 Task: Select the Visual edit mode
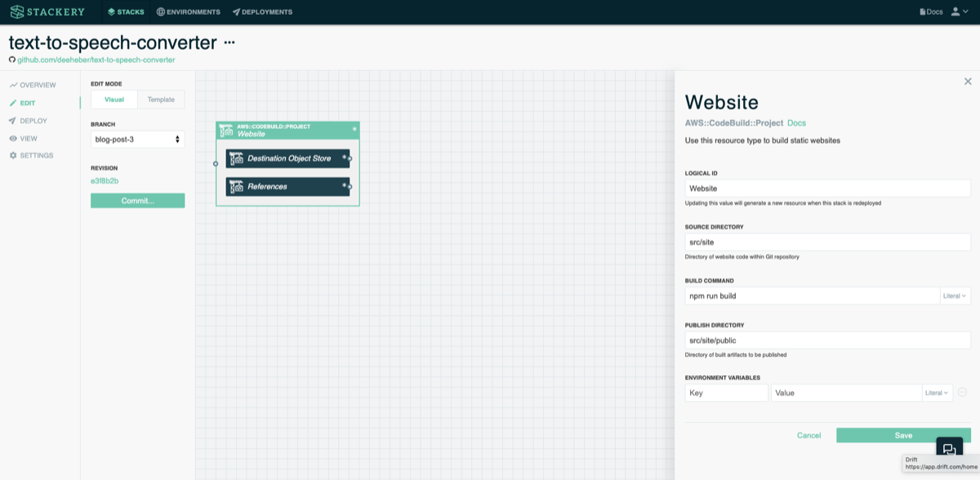click(x=114, y=99)
